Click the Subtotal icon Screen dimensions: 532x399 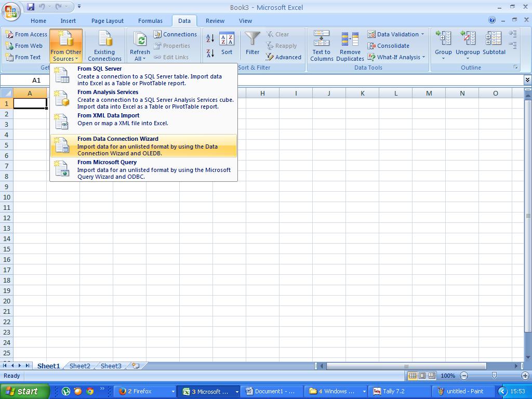pos(494,38)
